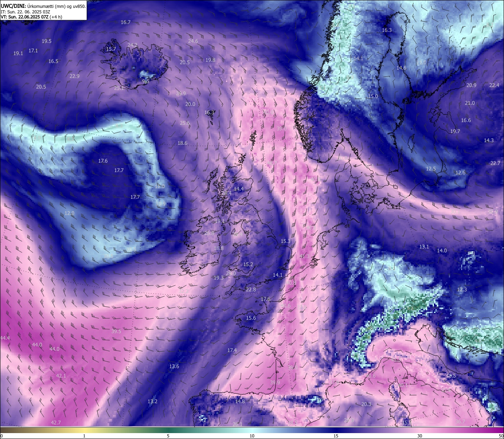Select the 19.7 value label
Viewport: 504px width, 439px height.
click(455, 131)
